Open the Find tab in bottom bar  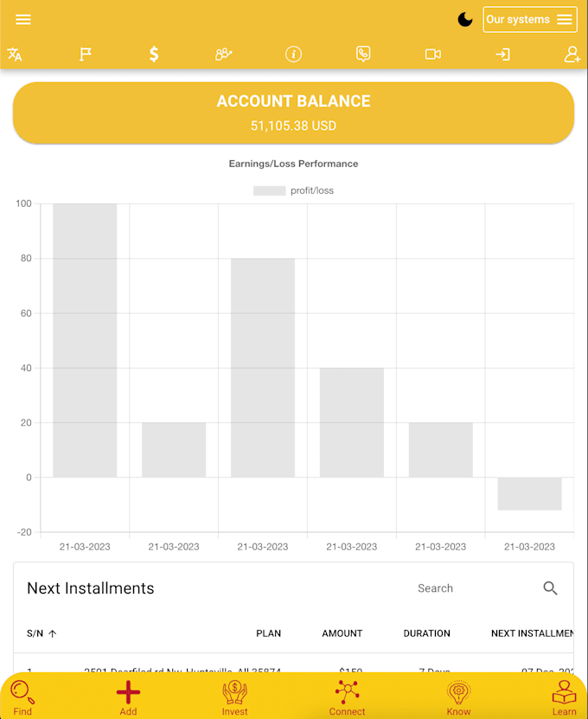[22, 697]
